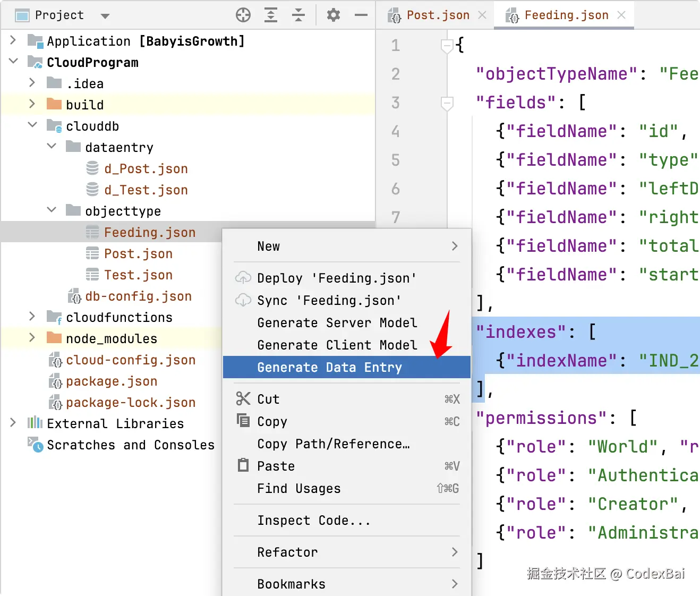Collapse the clouddb folder
Screen dimensions: 700x596
pyautogui.click(x=32, y=125)
